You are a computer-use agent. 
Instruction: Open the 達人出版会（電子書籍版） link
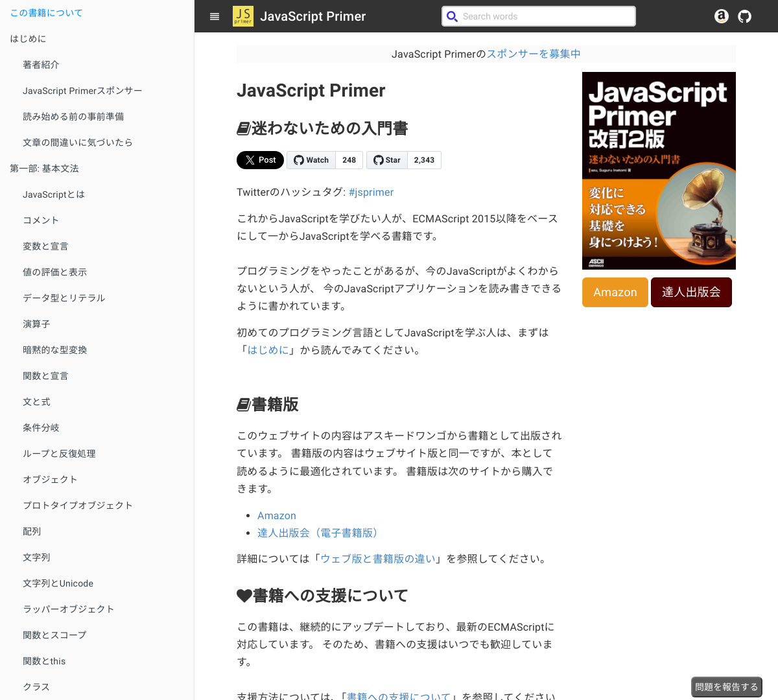320,533
